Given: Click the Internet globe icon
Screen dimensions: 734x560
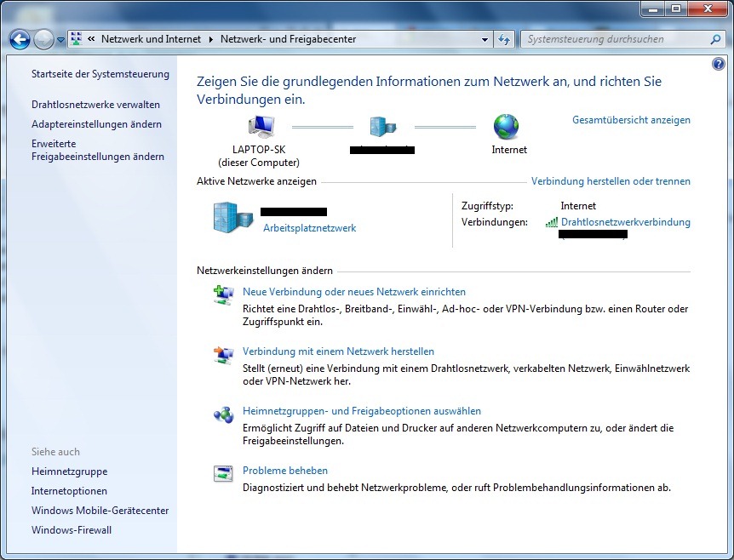Looking at the screenshot, I should pos(506,127).
